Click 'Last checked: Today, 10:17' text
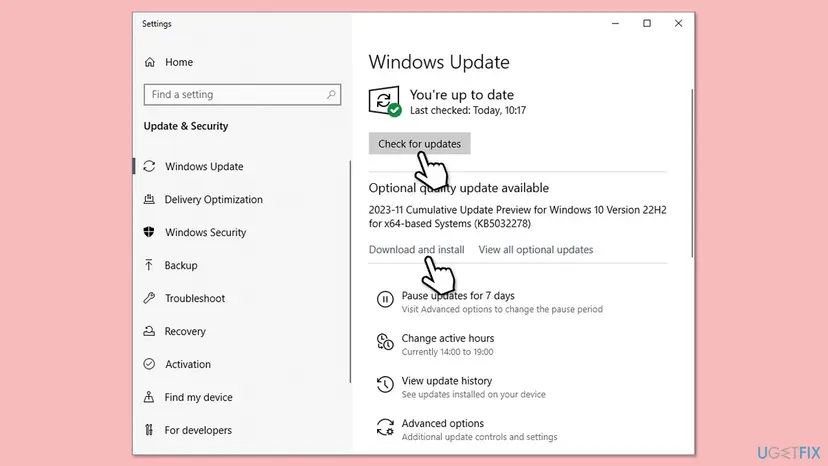The image size is (828, 466). coord(468,110)
